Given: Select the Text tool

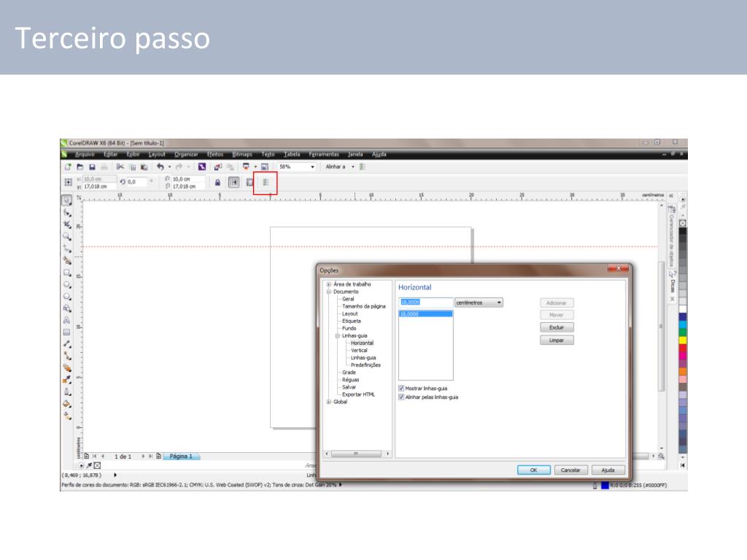Looking at the screenshot, I should click(67, 320).
